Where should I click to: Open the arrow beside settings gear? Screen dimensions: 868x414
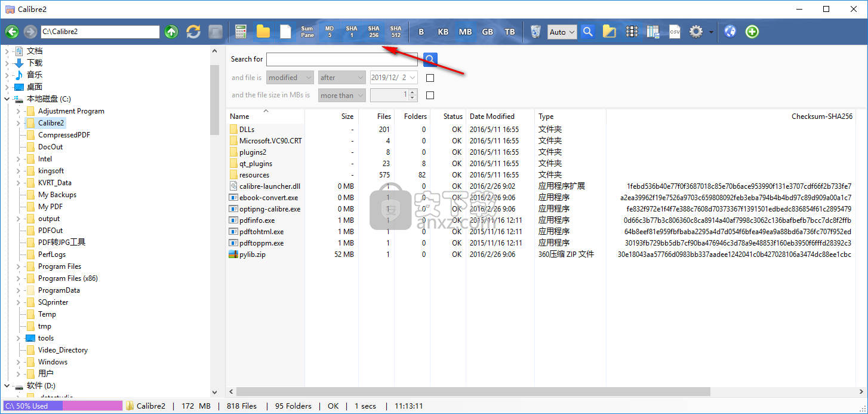(711, 32)
